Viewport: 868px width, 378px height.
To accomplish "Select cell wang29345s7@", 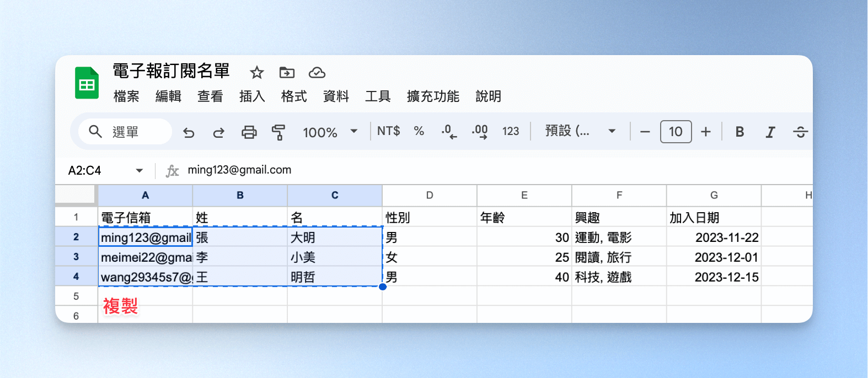I will coord(146,277).
